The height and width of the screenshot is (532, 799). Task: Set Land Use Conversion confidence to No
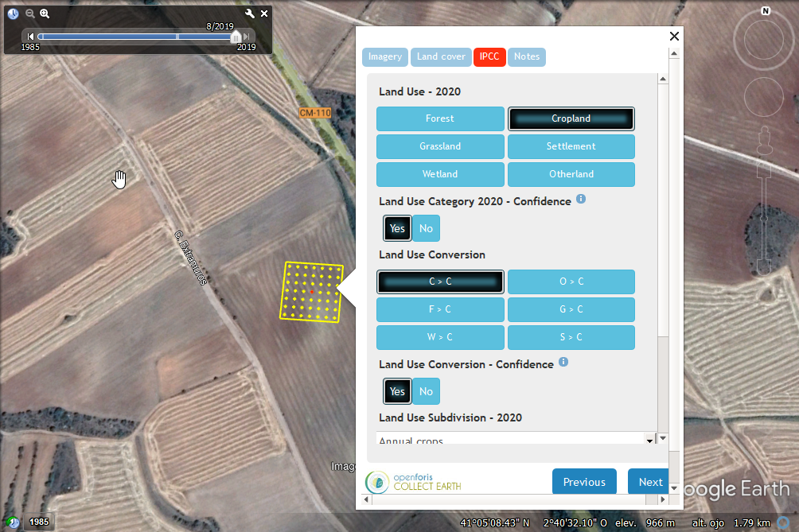click(x=426, y=391)
